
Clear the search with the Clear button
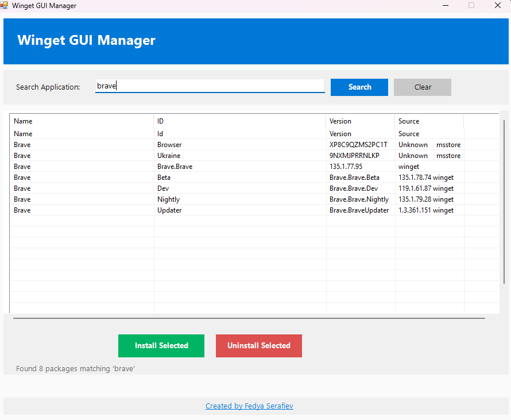(x=423, y=87)
